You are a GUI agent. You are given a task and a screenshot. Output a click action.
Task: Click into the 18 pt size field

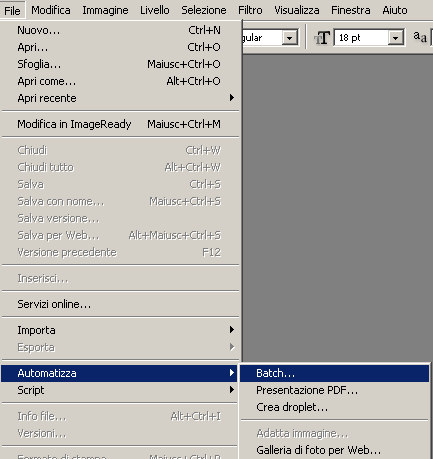tap(361, 38)
